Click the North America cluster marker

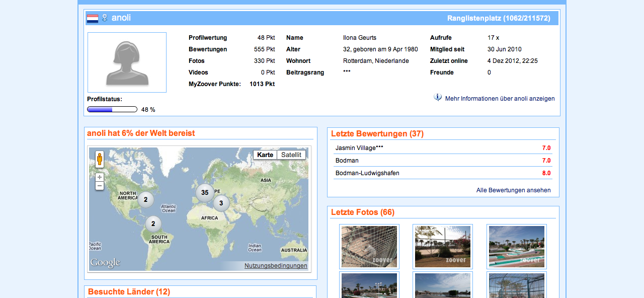point(145,200)
